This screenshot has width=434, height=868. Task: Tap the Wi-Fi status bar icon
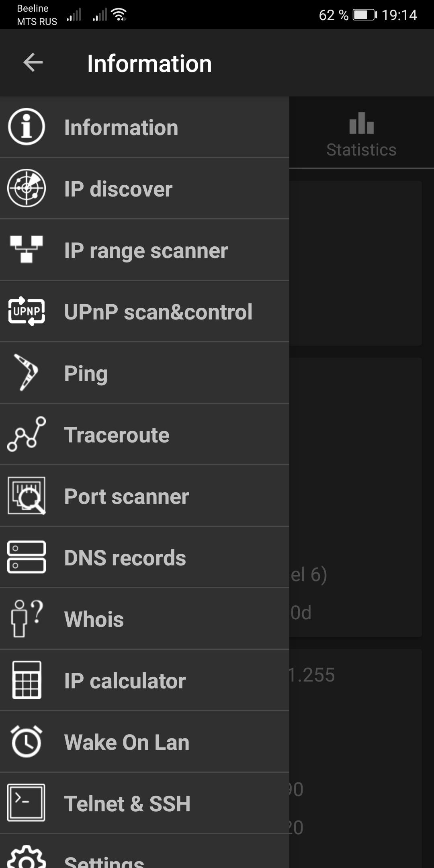pos(119,15)
